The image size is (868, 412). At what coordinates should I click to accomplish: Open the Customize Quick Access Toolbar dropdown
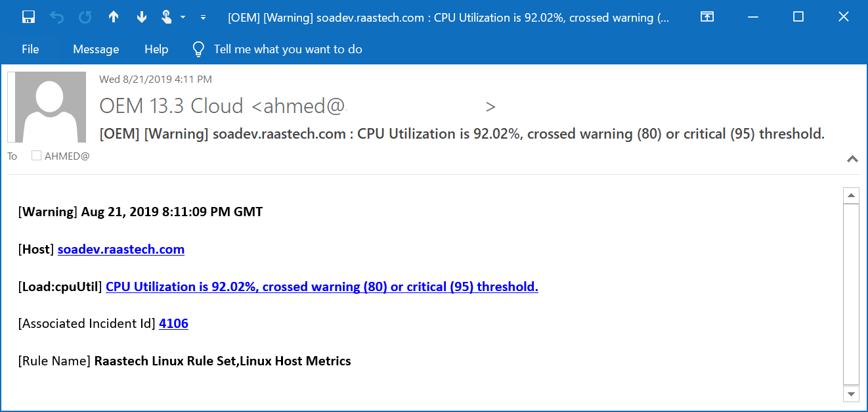point(204,17)
